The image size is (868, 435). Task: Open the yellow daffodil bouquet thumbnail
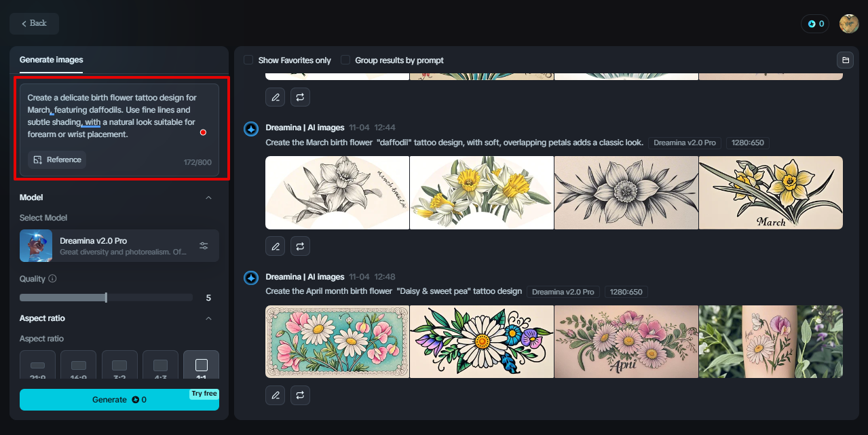point(482,193)
